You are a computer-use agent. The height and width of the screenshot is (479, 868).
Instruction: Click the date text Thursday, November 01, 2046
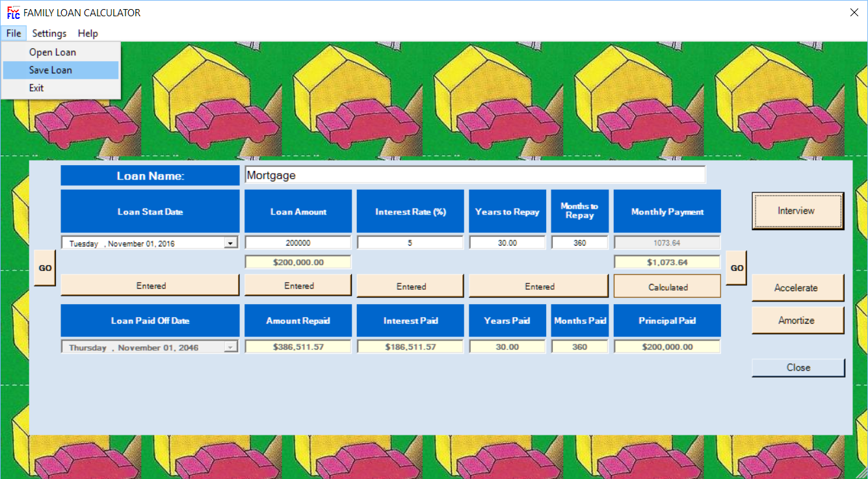click(x=135, y=348)
